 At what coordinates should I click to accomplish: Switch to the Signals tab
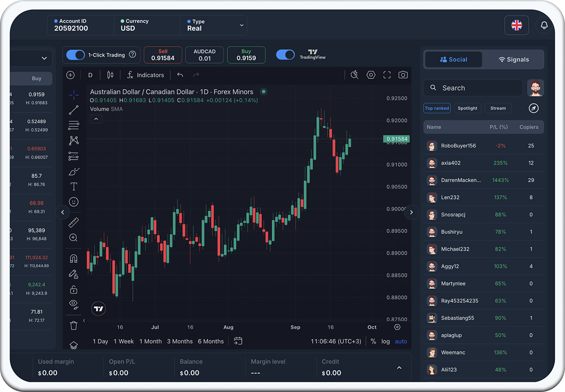513,60
